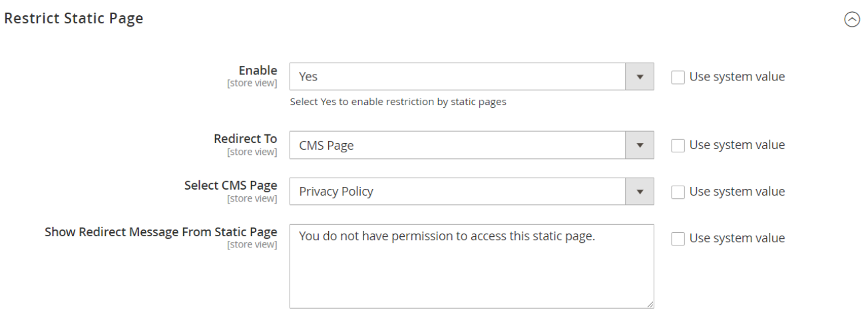The height and width of the screenshot is (316, 868).
Task: Check Use system value for Redirect To
Action: [678, 146]
